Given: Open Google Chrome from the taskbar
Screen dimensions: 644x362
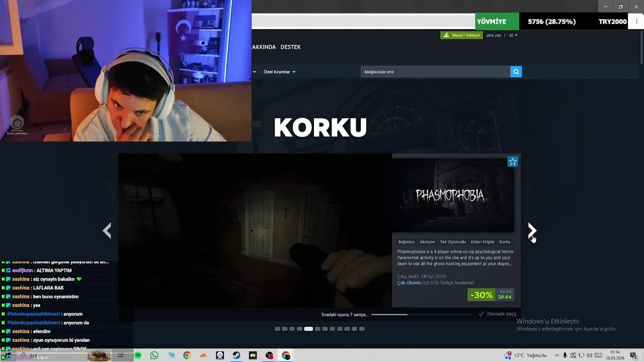Looking at the screenshot, I should [x=187, y=355].
